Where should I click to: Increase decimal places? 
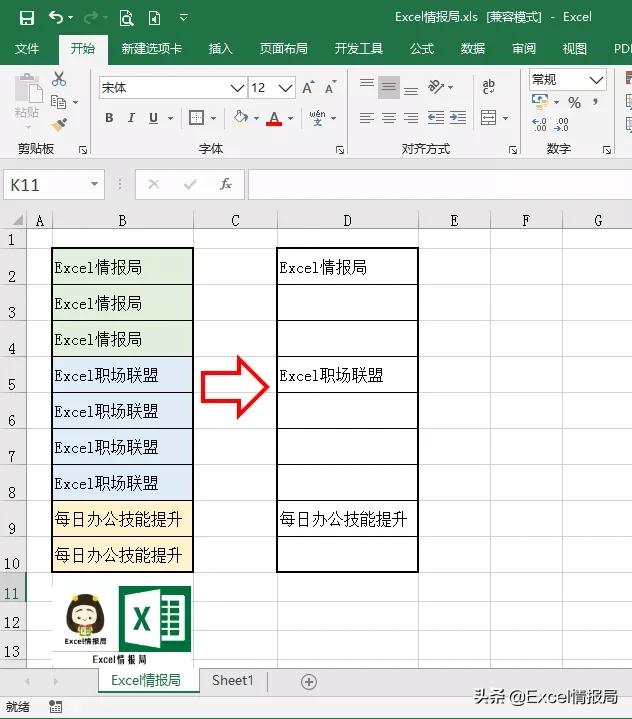(539, 125)
